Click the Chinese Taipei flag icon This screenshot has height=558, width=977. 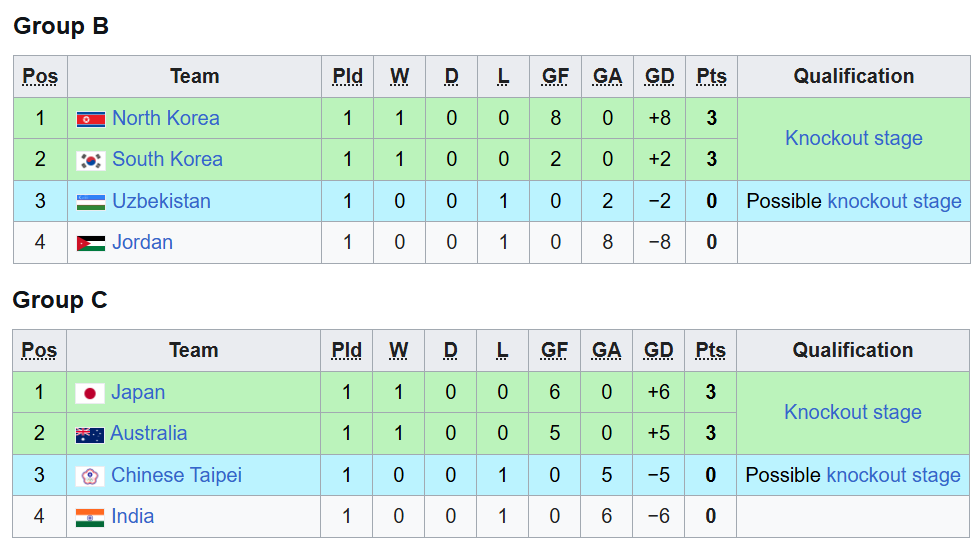click(x=89, y=476)
